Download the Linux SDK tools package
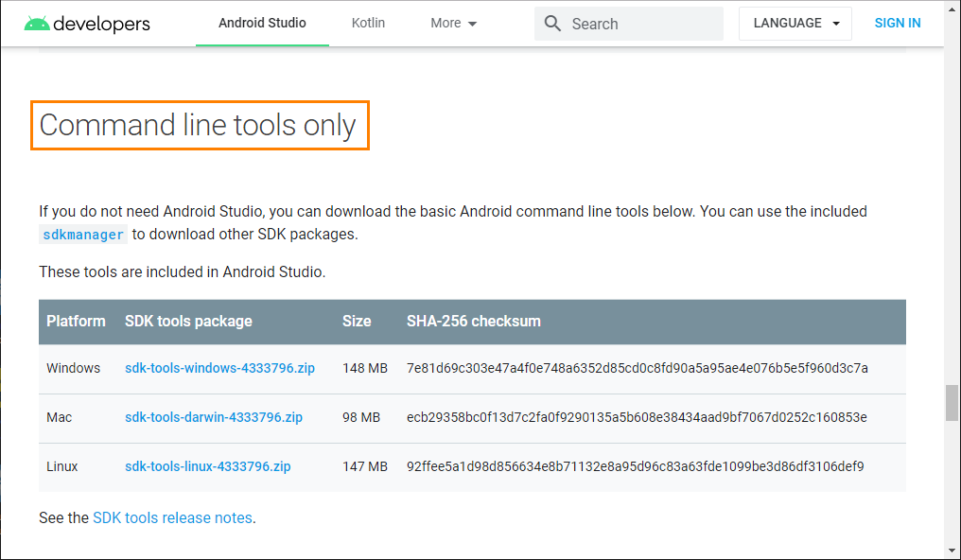The image size is (961, 560). [x=210, y=466]
